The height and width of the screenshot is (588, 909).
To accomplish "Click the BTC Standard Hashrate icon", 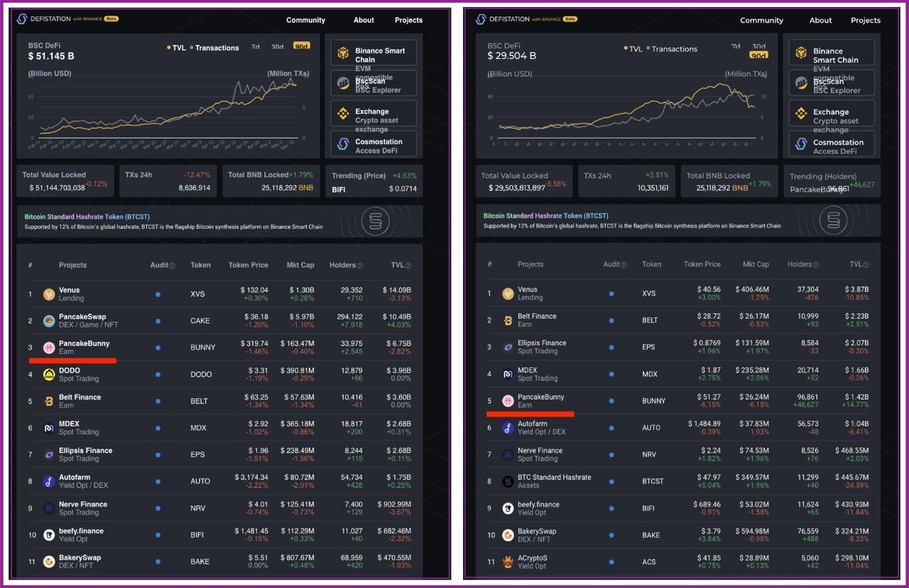I will [x=508, y=481].
